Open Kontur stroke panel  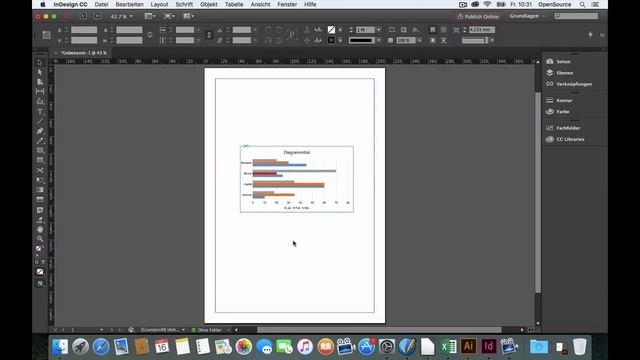coord(564,100)
